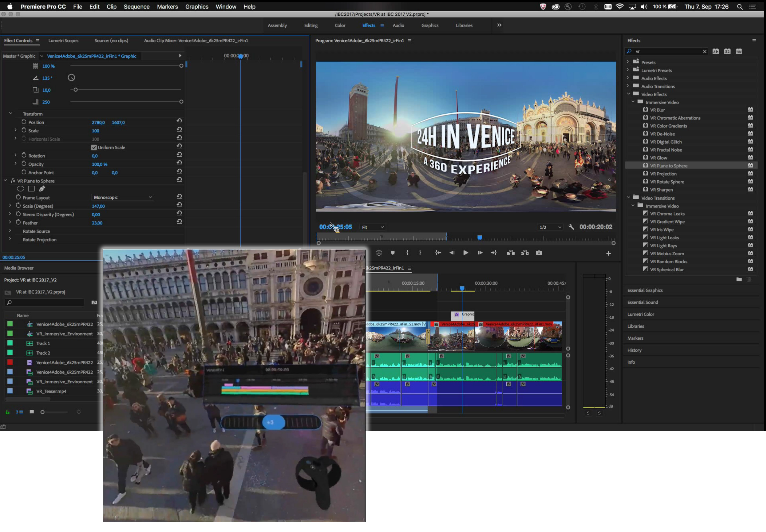
Task: Toggle VR Plane to Sphere fx on/off
Action: tap(13, 181)
